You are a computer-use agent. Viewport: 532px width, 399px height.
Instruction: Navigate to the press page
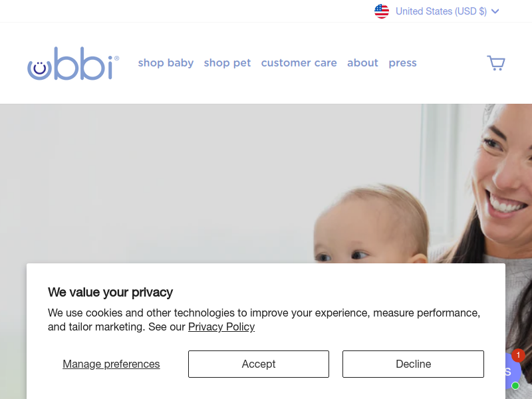[x=402, y=63]
